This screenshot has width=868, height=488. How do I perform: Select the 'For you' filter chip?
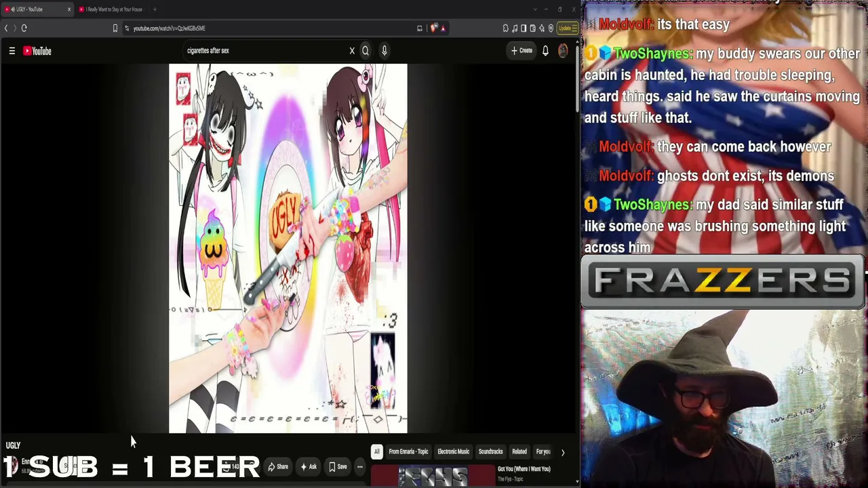pyautogui.click(x=543, y=452)
